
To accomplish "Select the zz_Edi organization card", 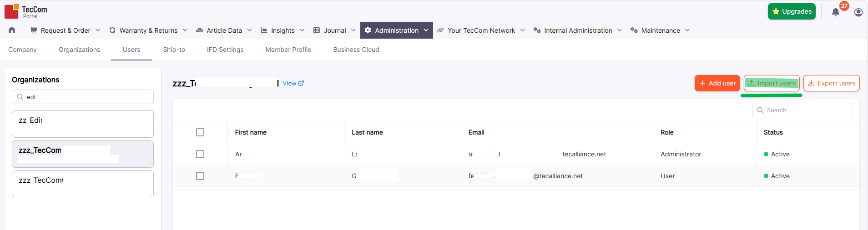I will click(83, 124).
